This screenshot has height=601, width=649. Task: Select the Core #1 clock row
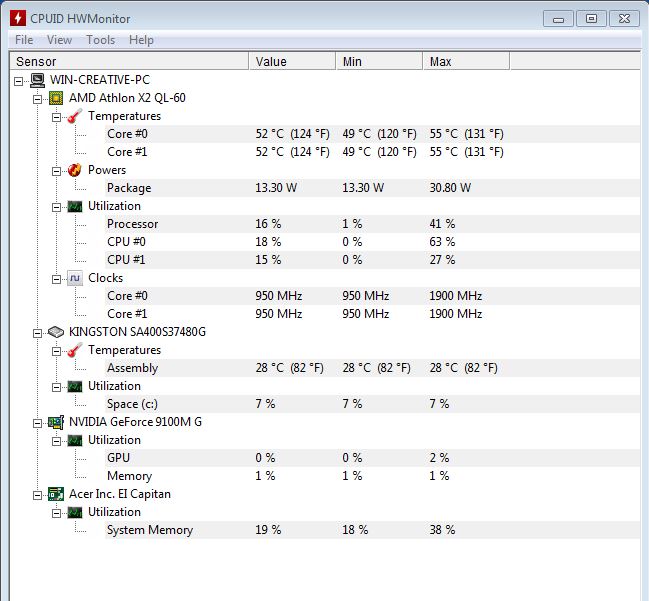(372, 314)
